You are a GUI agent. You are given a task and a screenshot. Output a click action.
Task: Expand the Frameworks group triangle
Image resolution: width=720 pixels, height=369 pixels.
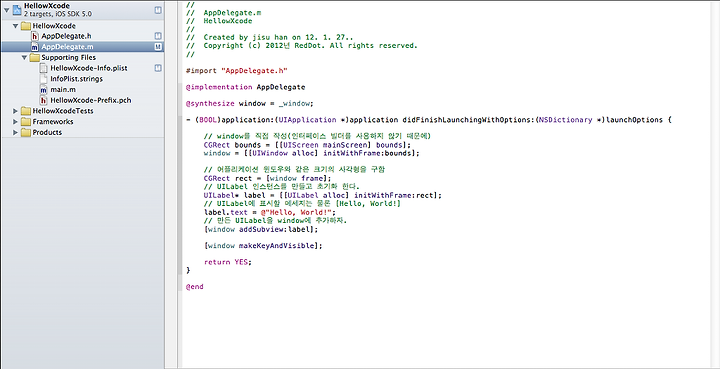point(16,122)
